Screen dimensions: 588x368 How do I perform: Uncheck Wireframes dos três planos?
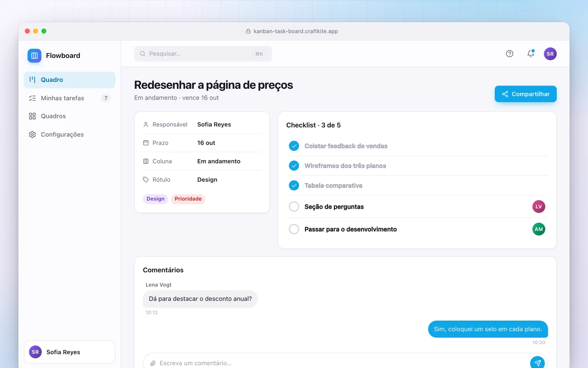294,166
